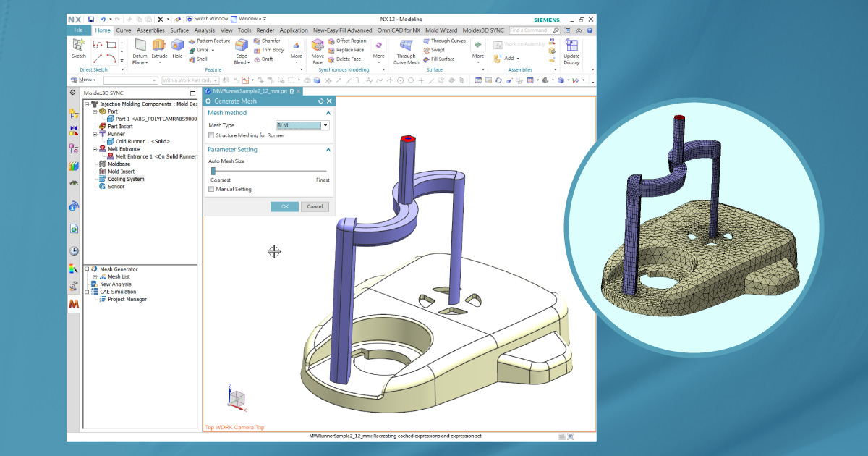Click the Update Display icon
This screenshot has height=456, width=868.
[x=571, y=46]
